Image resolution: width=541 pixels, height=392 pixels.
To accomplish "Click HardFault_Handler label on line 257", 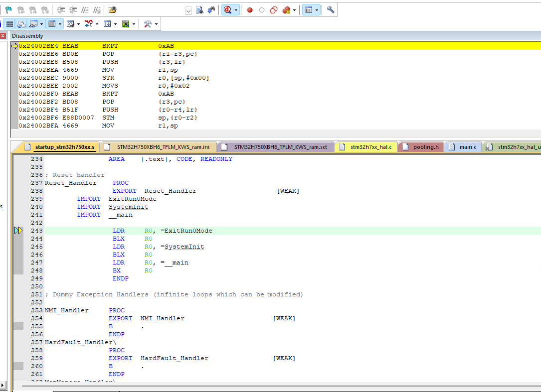I will (80, 342).
